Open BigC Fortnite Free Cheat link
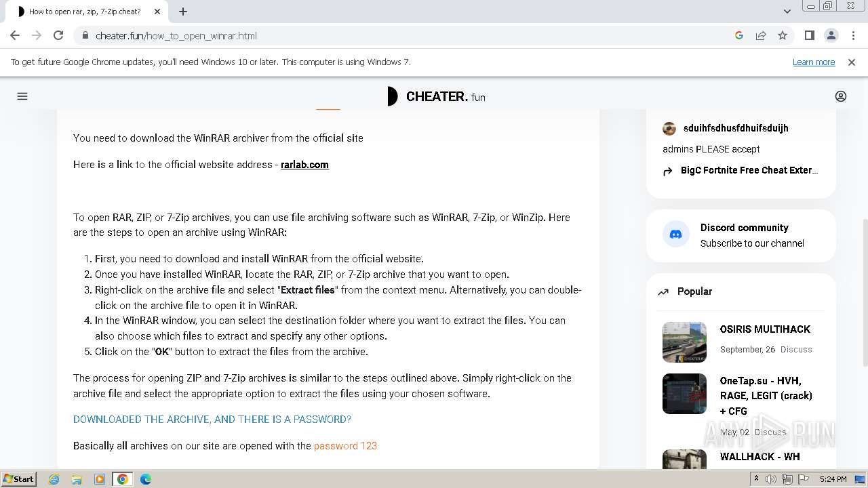This screenshot has height=488, width=868. coord(749,170)
